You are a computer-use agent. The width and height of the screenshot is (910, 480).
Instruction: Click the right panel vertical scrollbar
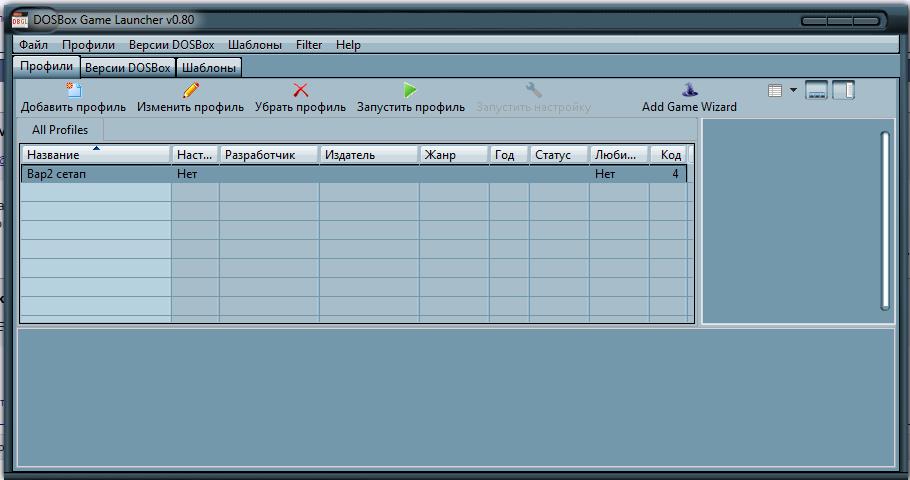tap(885, 221)
